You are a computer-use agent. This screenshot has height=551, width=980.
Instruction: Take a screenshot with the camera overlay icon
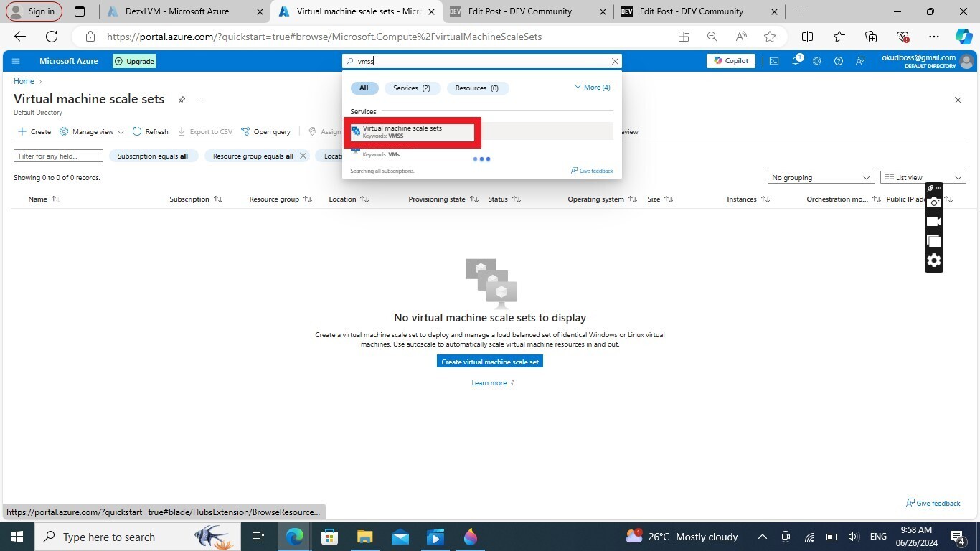[933, 203]
